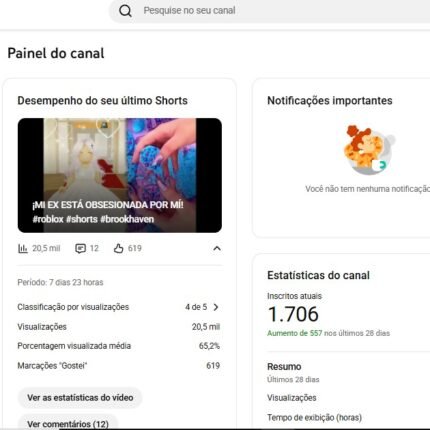Open the views ranking arrow beside 4 de 5
The width and height of the screenshot is (430, 430).
click(216, 307)
